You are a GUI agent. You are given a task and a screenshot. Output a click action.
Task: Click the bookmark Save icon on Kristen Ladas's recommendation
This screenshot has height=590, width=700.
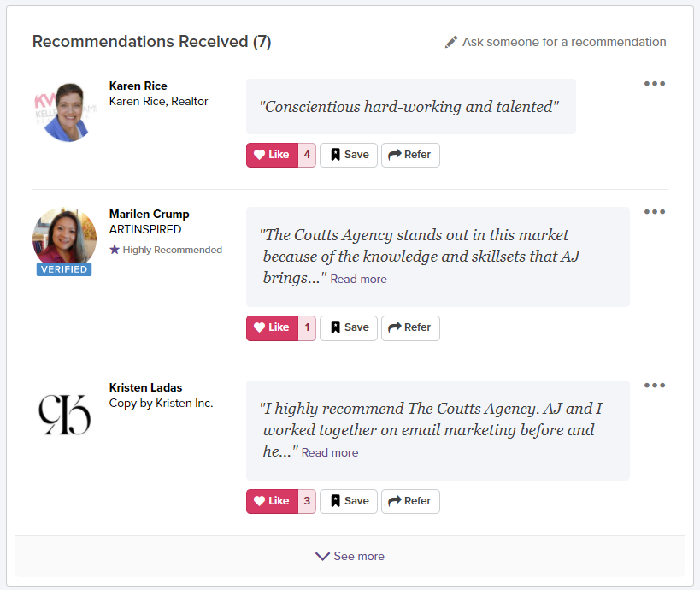coord(335,501)
